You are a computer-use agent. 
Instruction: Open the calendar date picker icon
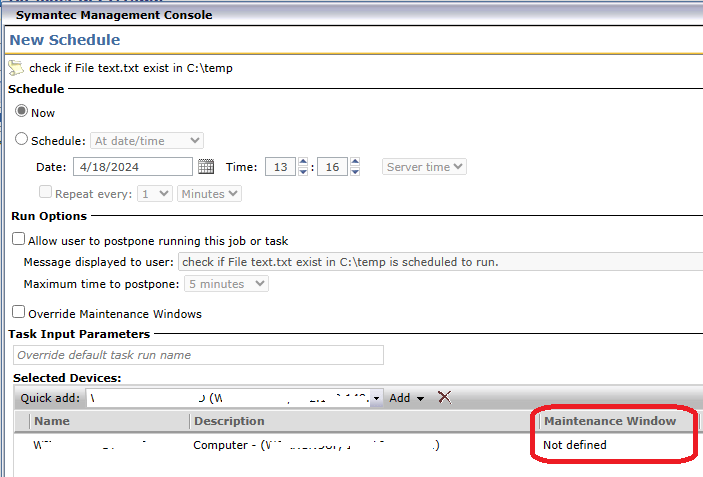tap(206, 167)
